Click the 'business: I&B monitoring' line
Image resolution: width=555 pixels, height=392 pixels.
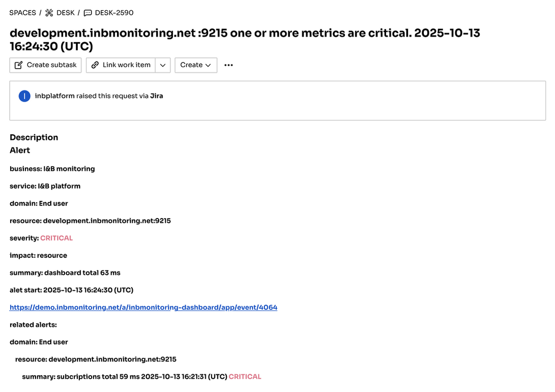(x=52, y=169)
